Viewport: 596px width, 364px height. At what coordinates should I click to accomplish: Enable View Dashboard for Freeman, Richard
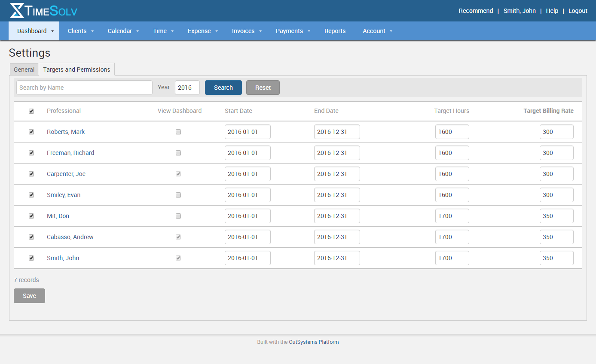[x=178, y=153]
